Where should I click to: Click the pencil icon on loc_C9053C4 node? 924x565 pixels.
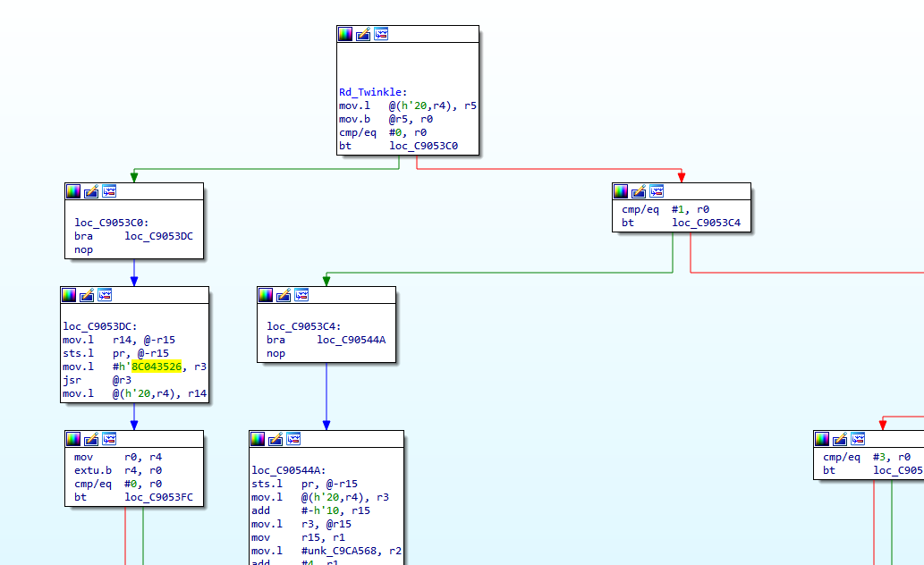tap(284, 295)
